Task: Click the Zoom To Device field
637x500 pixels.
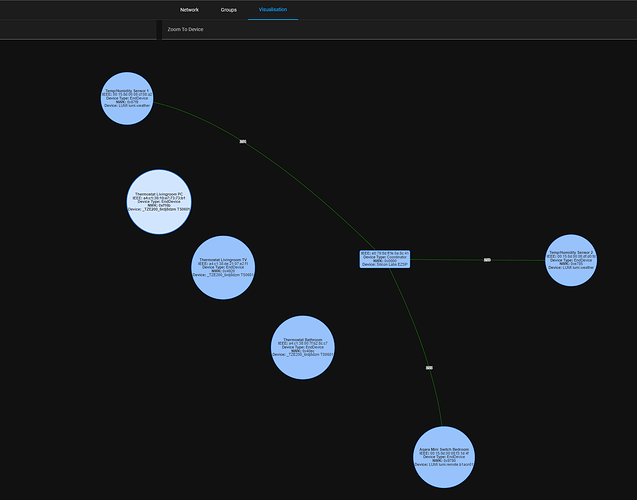Action: pos(300,30)
